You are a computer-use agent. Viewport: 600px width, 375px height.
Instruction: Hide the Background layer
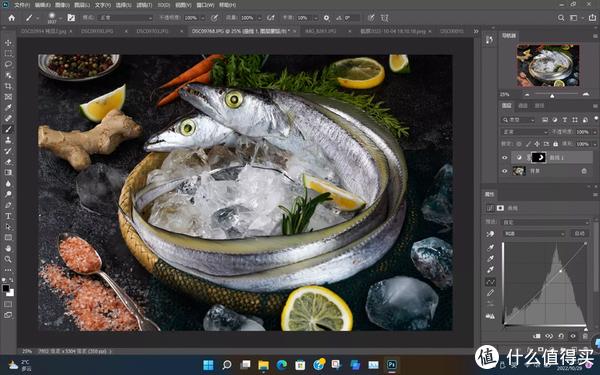pos(504,171)
